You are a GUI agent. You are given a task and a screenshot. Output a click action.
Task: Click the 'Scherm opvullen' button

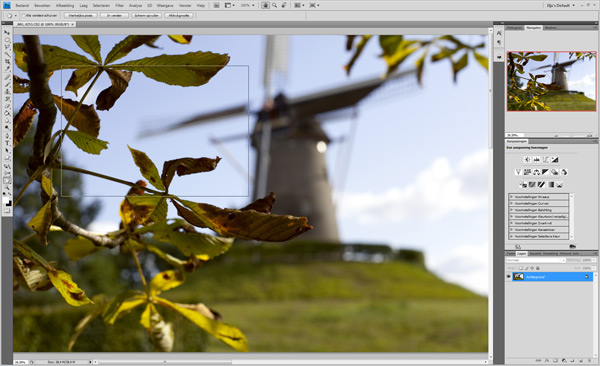(x=146, y=15)
